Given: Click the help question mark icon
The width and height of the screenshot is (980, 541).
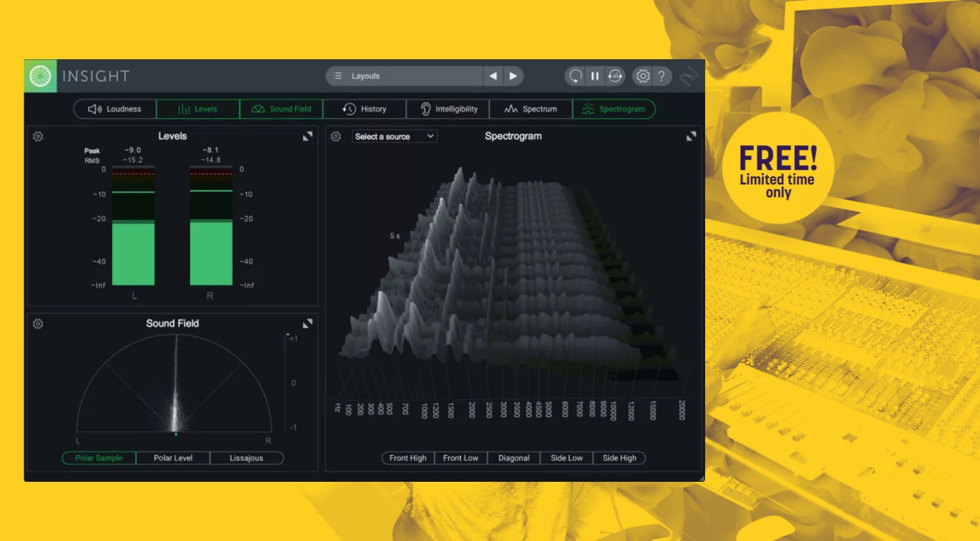Looking at the screenshot, I should coord(662,76).
